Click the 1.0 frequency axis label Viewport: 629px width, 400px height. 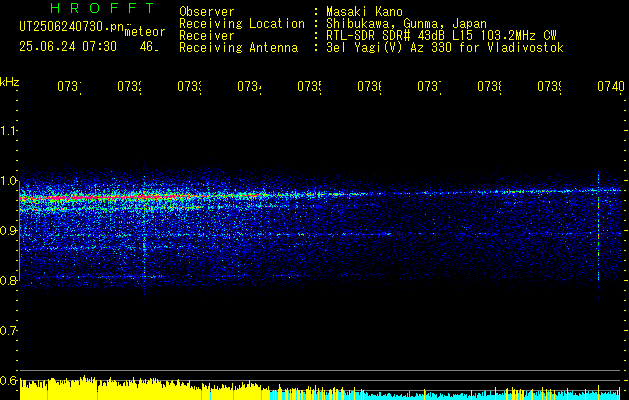(x=8, y=181)
